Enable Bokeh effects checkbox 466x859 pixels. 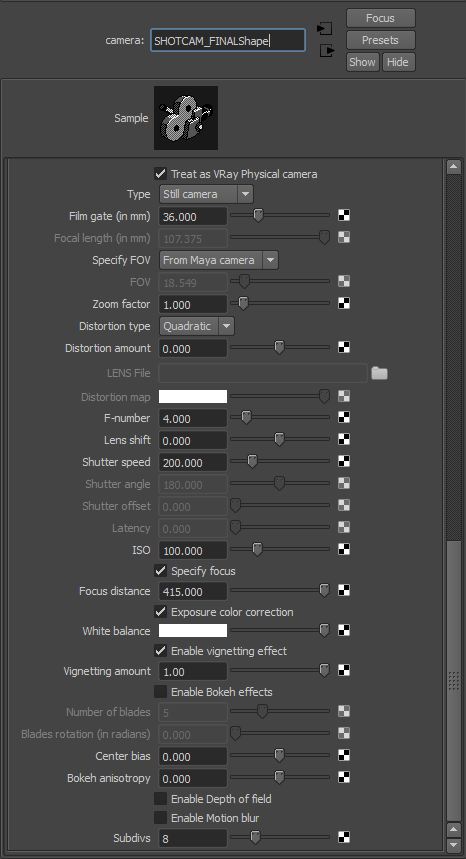click(160, 691)
